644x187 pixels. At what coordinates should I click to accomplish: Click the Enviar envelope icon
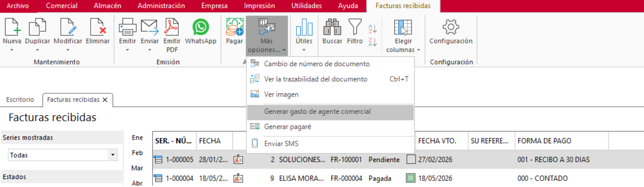150,26
